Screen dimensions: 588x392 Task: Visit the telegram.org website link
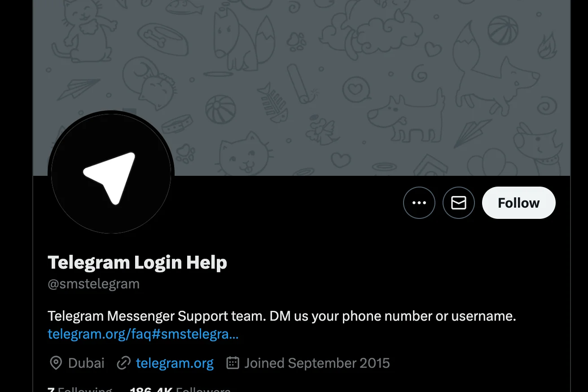[175, 363]
